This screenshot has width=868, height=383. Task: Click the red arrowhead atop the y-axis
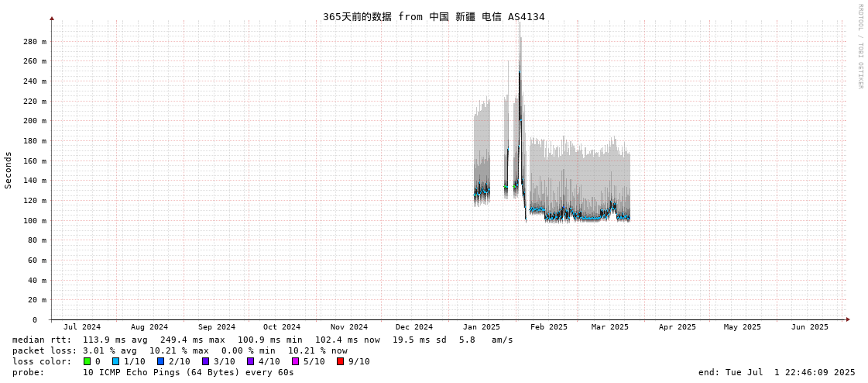point(52,19)
